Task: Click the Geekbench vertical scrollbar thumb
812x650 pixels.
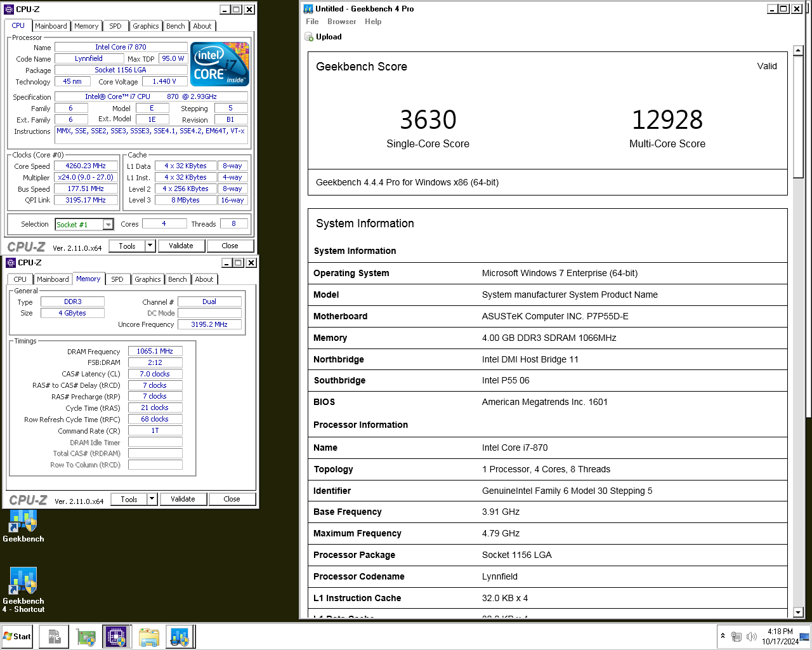Action: click(798, 116)
